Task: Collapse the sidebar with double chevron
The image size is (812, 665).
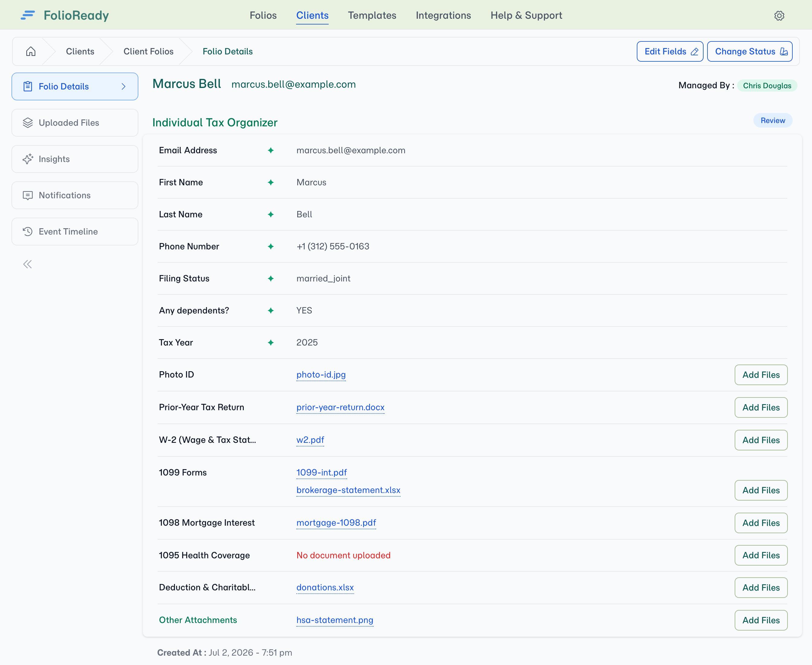Action: click(27, 264)
